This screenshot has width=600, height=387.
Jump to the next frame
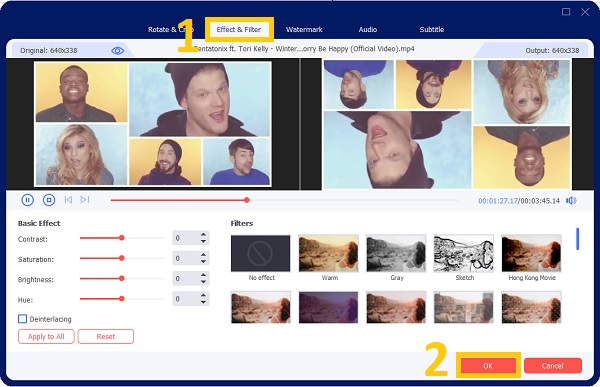(85, 200)
